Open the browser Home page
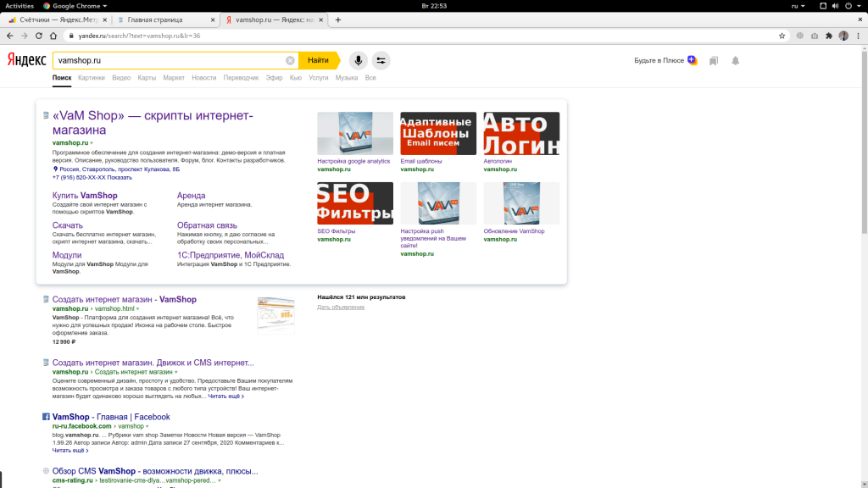This screenshot has height=488, width=868. pos(53,36)
